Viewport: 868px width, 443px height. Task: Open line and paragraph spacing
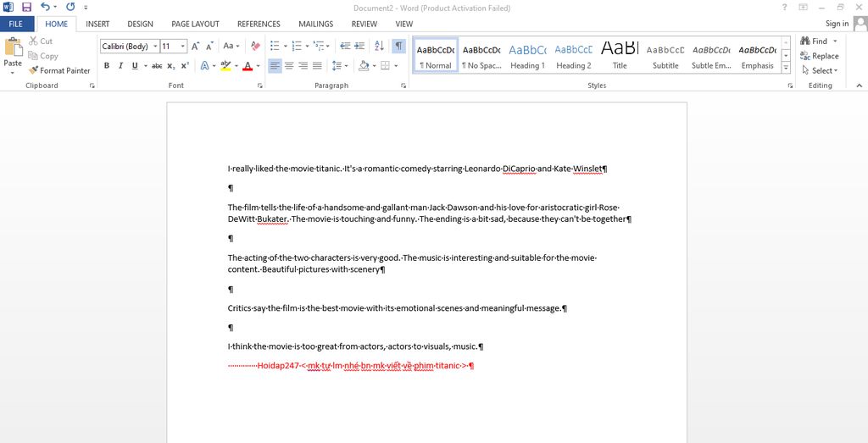pyautogui.click(x=337, y=66)
